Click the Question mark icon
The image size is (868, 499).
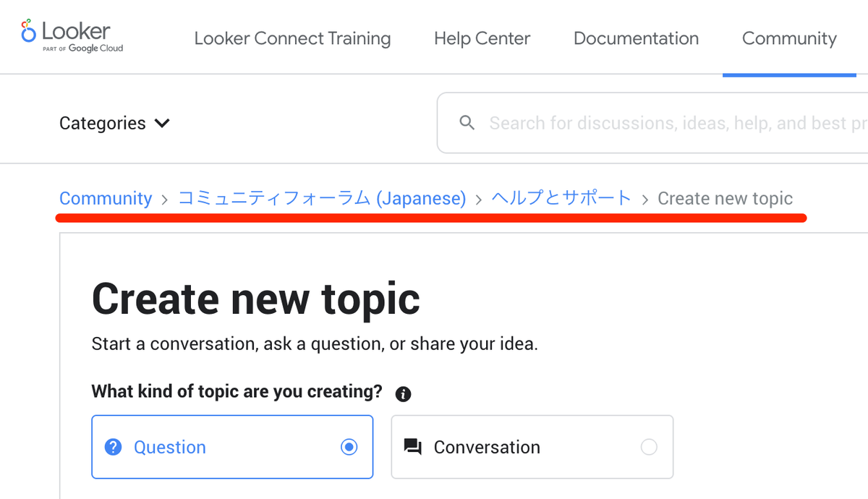[113, 447]
